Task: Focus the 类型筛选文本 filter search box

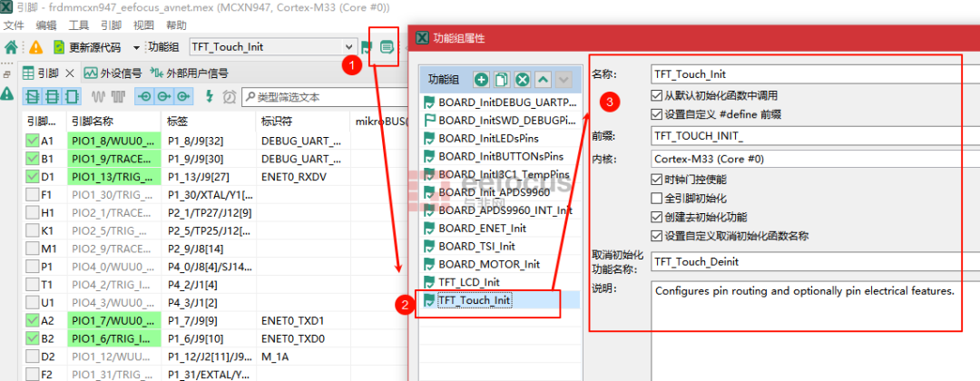Action: tap(324, 97)
